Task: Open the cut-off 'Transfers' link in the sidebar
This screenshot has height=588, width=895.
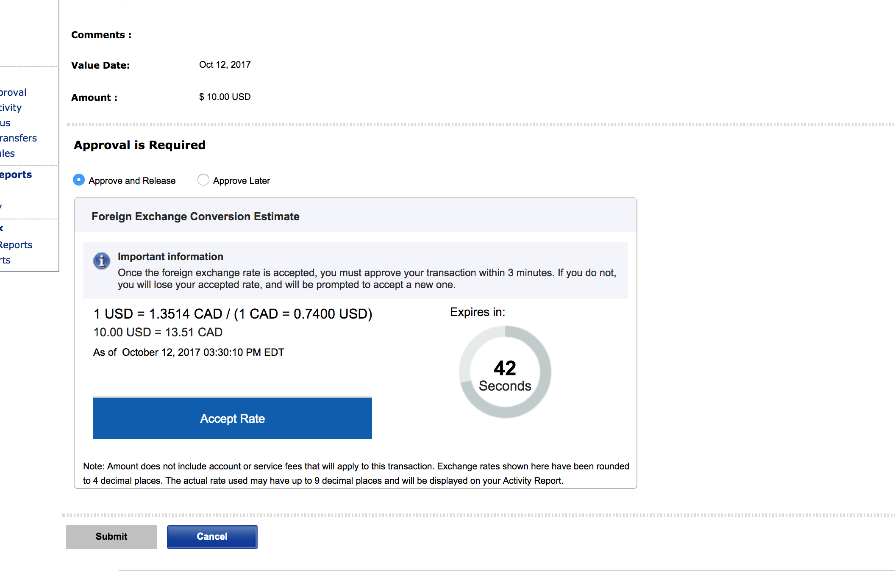Action: click(18, 138)
